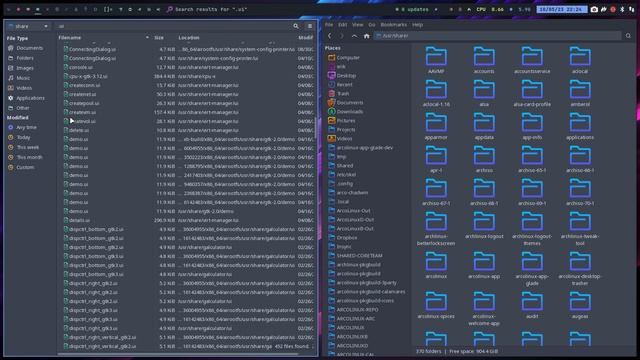The width and height of the screenshot is (640, 360).
Task: Open the Bookmarks menu in Thunar
Action: coord(393,24)
